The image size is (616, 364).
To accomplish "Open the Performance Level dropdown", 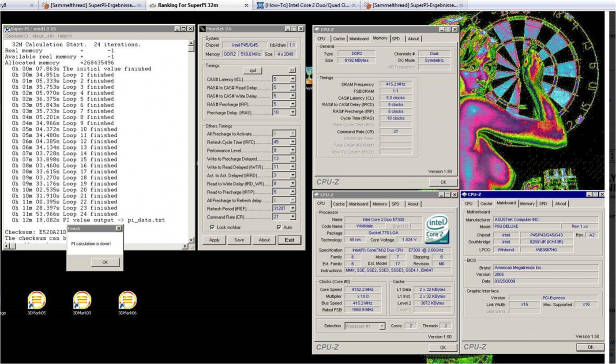I will (293, 150).
